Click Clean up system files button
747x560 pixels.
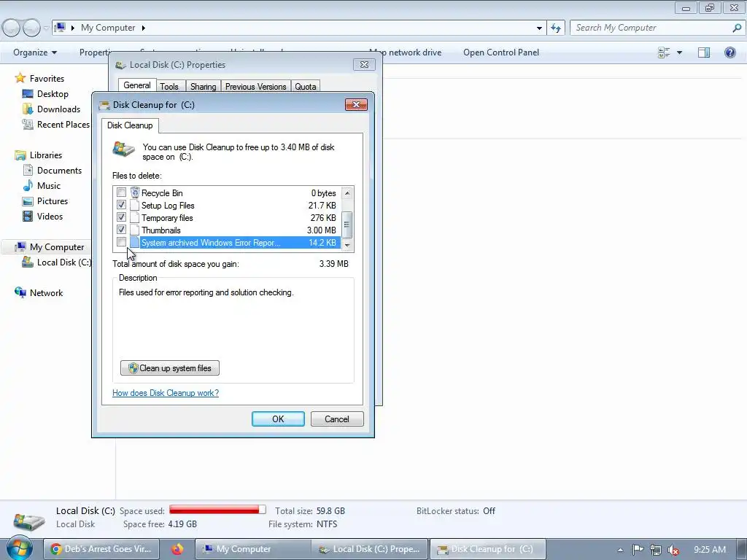[x=170, y=368]
